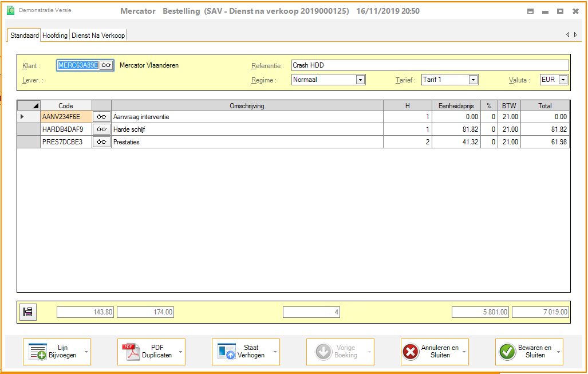This screenshot has height=374, width=588.
Task: Click the totals calculator icon at bottom left
Action: tap(28, 312)
